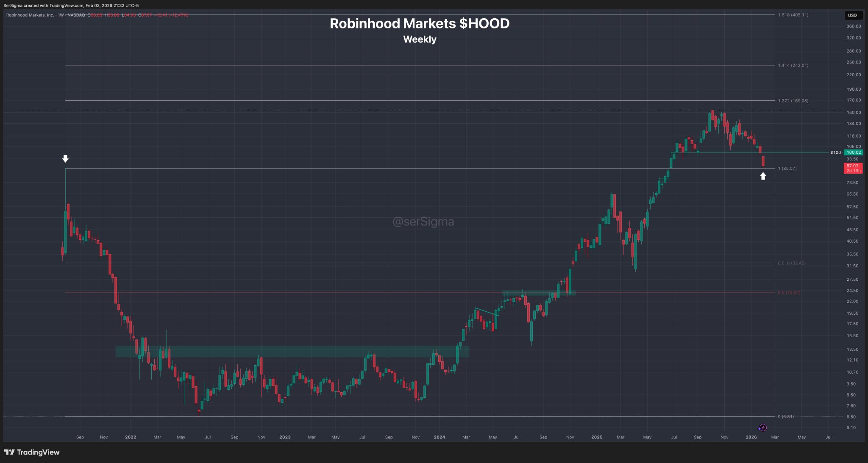This screenshot has height=463, width=868.
Task: Click the red 0.5 (24.07) Fibonacci label
Action: 789,293
